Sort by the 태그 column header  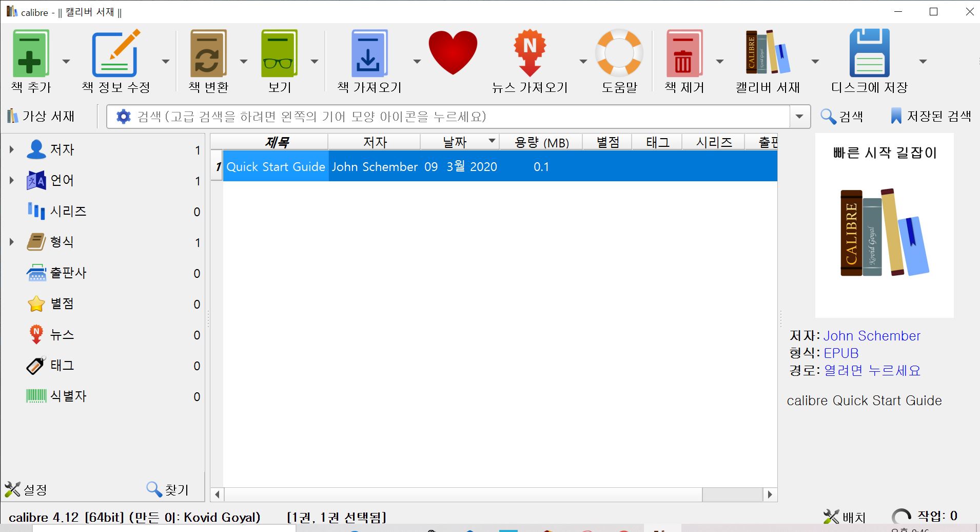point(657,142)
